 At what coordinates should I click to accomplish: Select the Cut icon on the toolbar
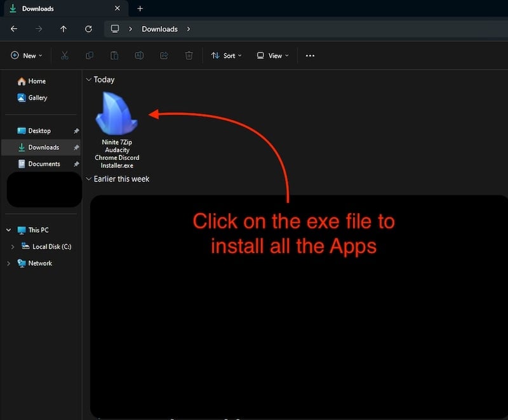(64, 56)
